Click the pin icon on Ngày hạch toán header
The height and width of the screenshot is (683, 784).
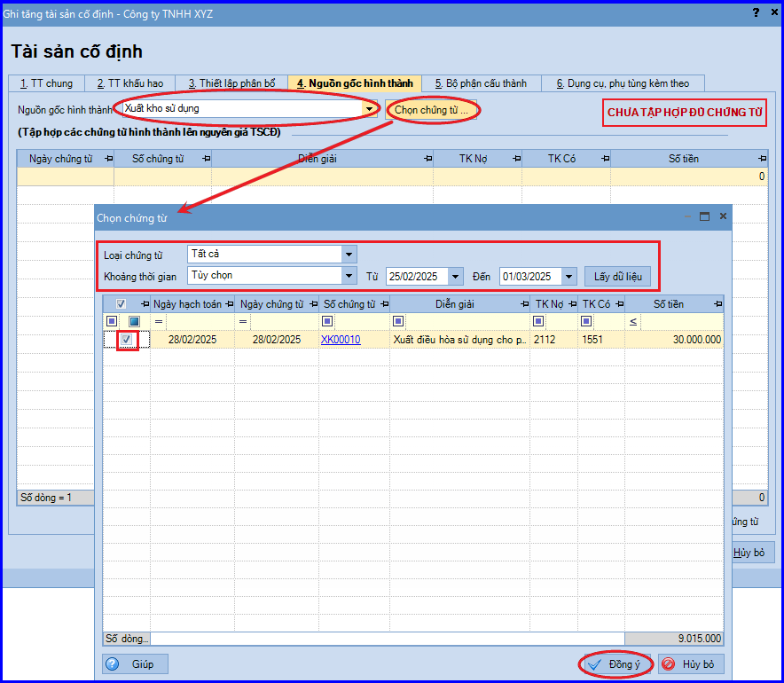pos(230,304)
